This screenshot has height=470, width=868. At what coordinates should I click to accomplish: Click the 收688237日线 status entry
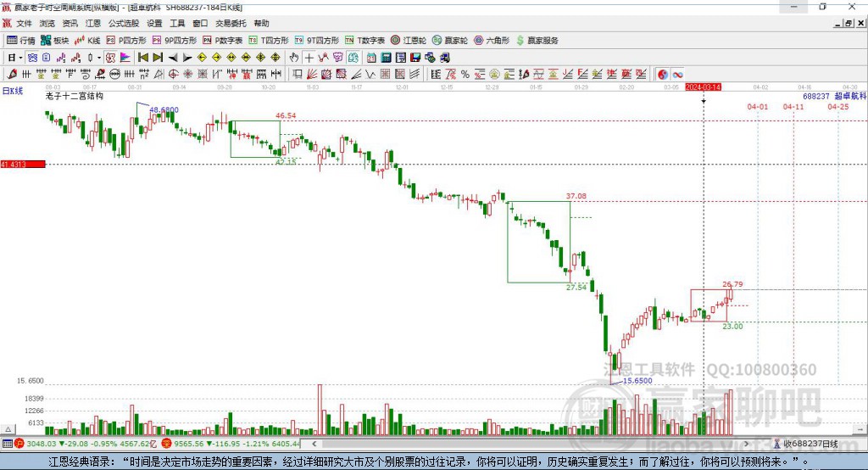coord(806,444)
